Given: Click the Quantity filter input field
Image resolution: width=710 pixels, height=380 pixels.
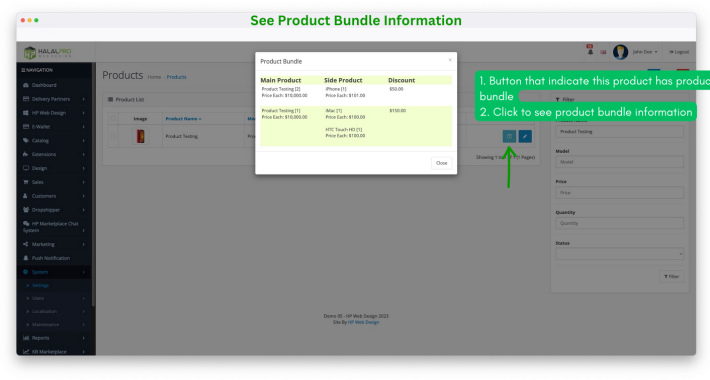Looking at the screenshot, I should 619,223.
